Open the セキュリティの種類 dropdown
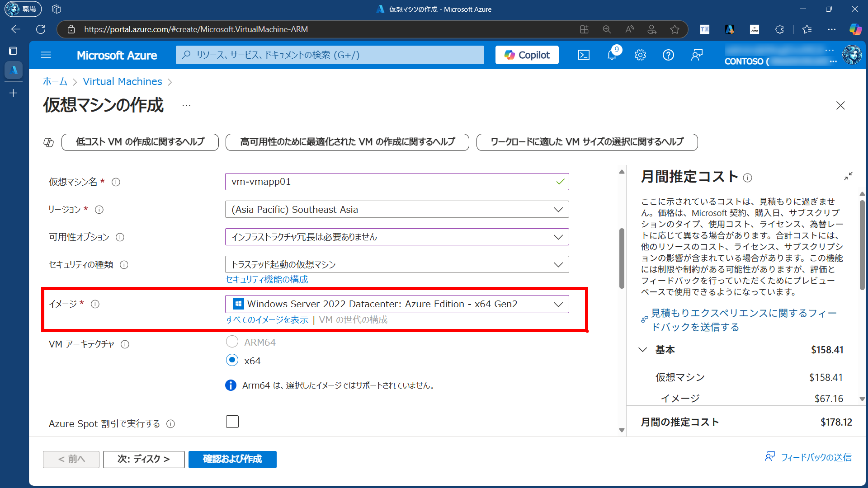The image size is (868, 488). [x=397, y=264]
